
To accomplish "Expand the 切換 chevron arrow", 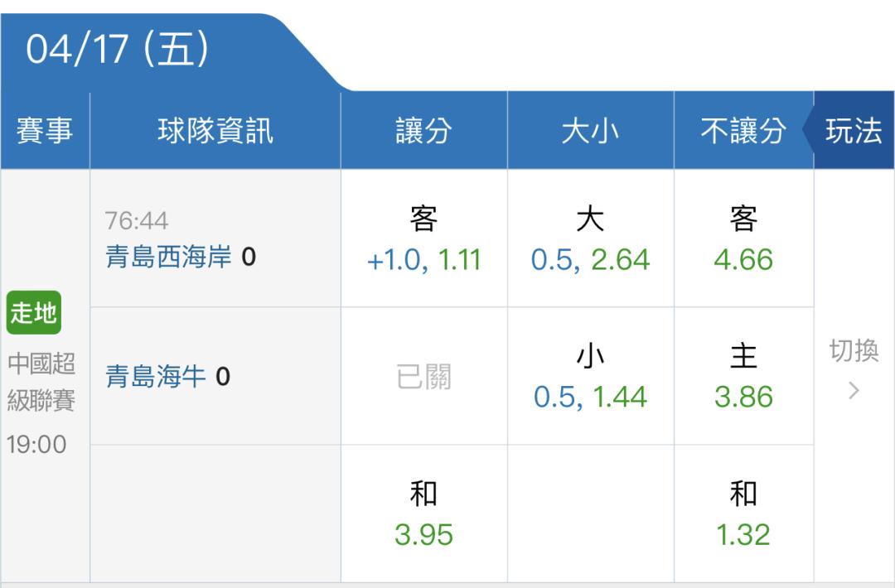I will point(854,390).
